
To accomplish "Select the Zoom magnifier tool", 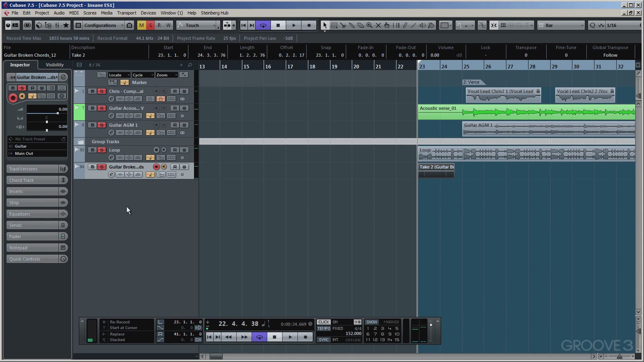I will point(369,25).
